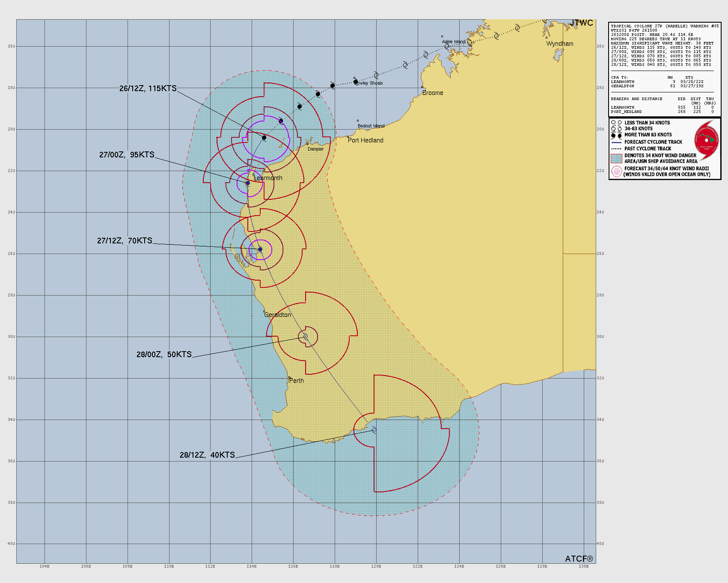728x583 pixels.
Task: Click the Perth city label
Action: point(297,381)
